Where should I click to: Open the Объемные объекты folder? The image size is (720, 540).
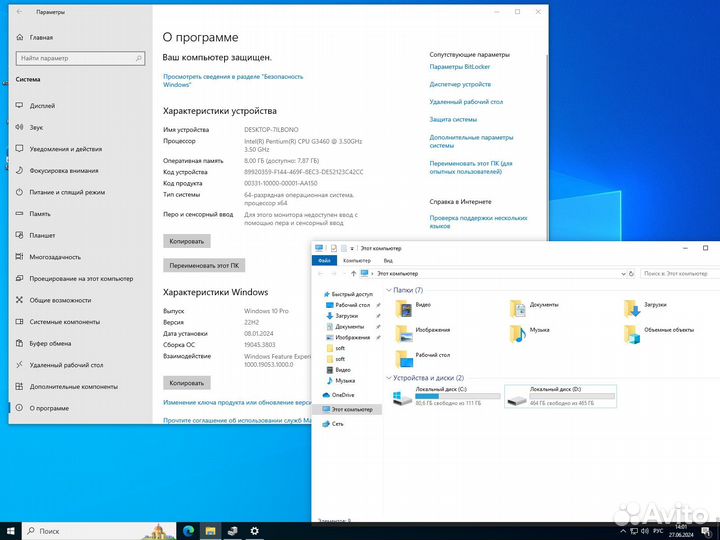632,334
